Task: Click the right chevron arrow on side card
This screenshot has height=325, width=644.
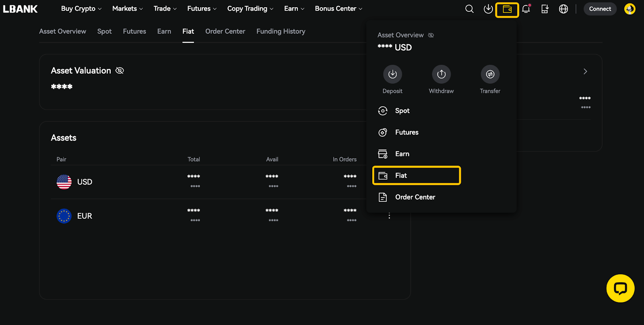Action: tap(585, 71)
